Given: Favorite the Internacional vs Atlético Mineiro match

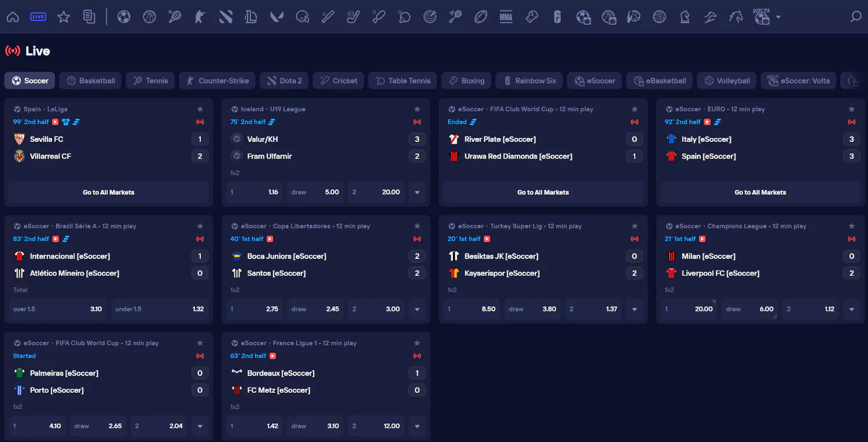Looking at the screenshot, I should tap(200, 226).
